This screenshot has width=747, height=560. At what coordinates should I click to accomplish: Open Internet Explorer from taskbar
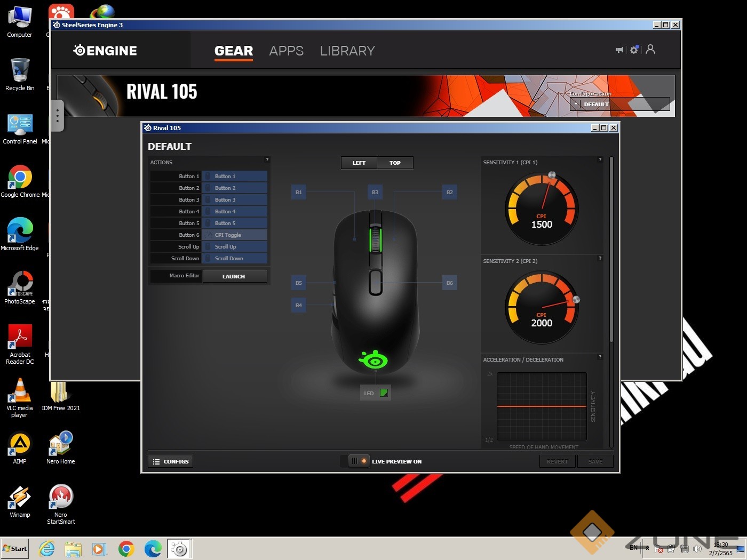tap(47, 549)
